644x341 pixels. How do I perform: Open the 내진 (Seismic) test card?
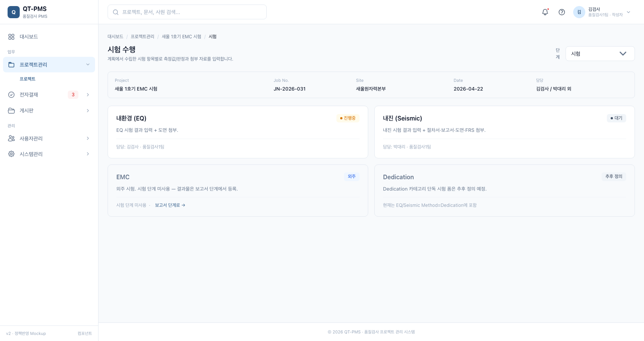505,132
